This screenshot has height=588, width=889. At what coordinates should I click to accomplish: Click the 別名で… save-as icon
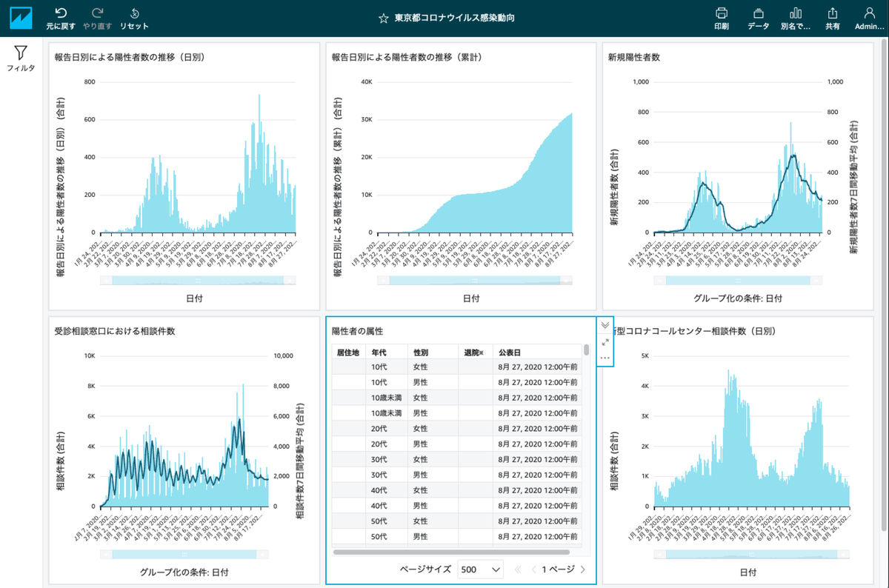click(796, 13)
